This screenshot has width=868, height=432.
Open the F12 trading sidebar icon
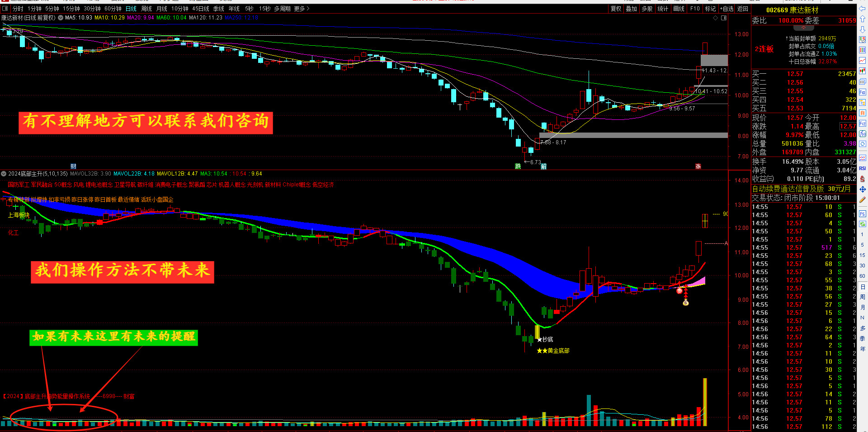(862, 123)
